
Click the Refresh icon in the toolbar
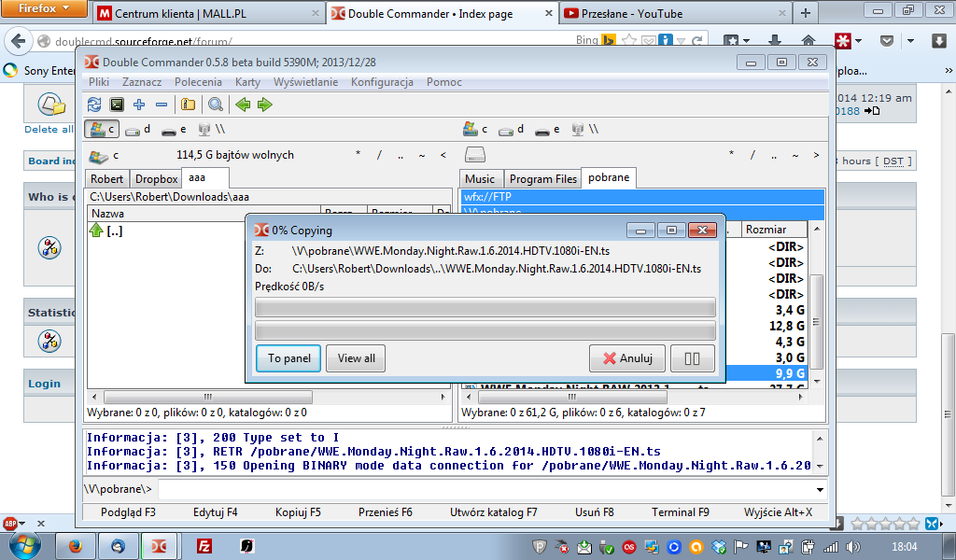click(x=94, y=105)
